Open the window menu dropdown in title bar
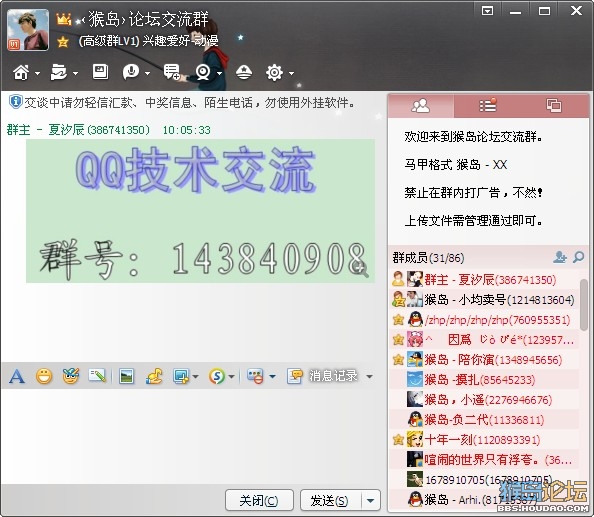The image size is (594, 517). 488,11
